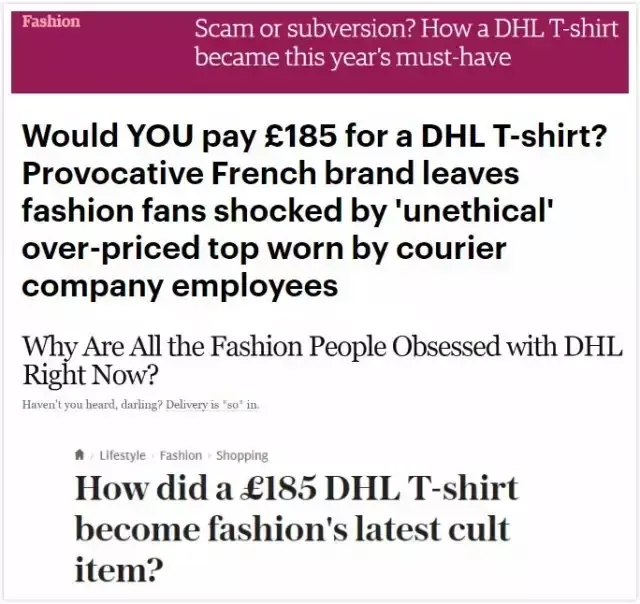Click the 'Haven't you heard, darling?' subheading

(140, 405)
